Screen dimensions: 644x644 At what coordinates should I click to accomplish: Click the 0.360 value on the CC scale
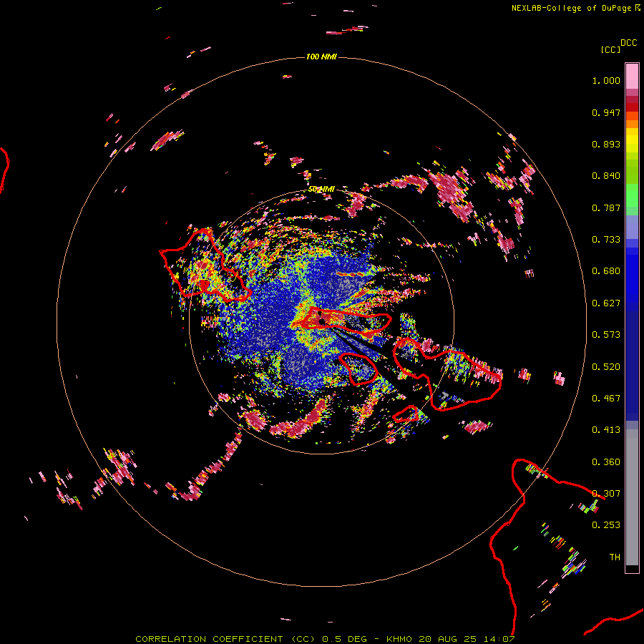(606, 462)
